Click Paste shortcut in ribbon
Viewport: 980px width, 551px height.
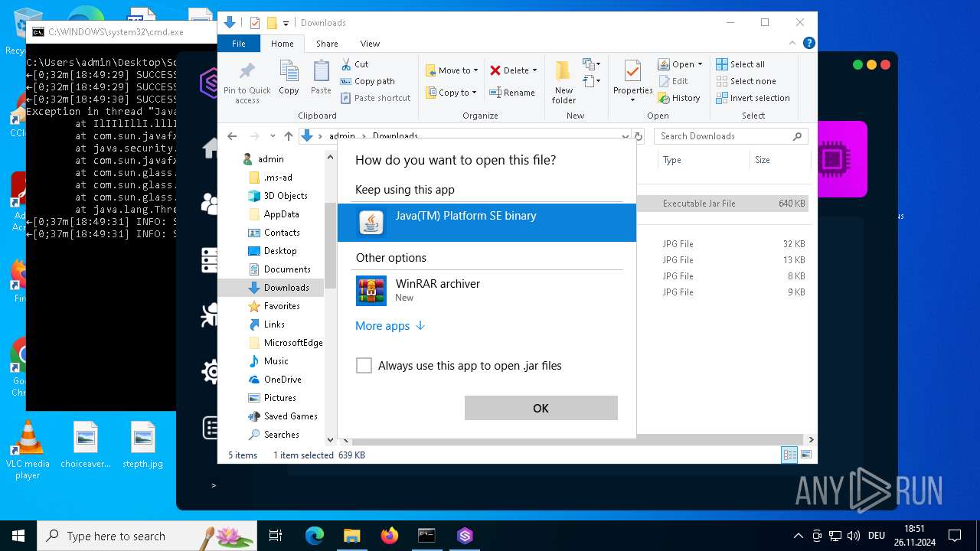pyautogui.click(x=376, y=98)
